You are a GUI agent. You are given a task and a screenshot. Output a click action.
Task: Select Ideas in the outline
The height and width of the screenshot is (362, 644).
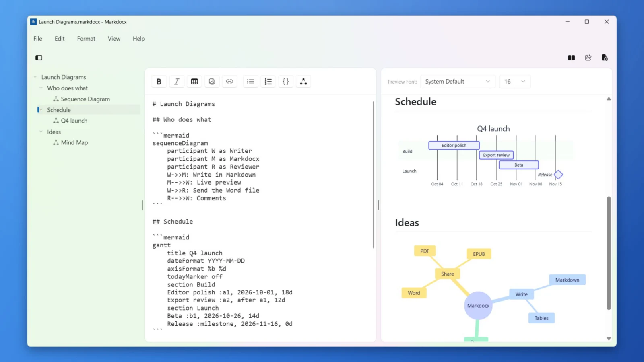tap(54, 132)
